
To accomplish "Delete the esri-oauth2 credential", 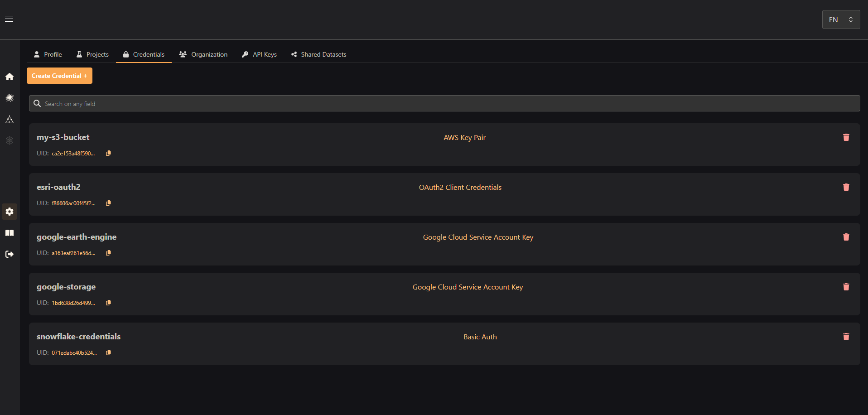I will [846, 187].
